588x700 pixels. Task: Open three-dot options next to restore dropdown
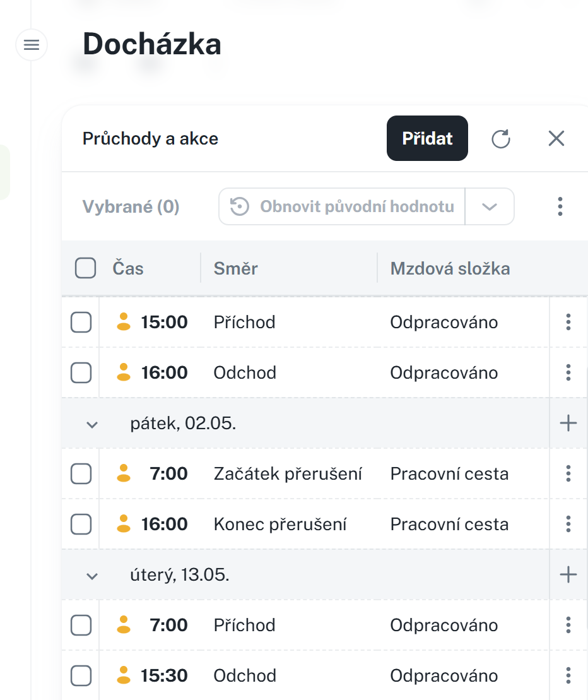(x=560, y=206)
